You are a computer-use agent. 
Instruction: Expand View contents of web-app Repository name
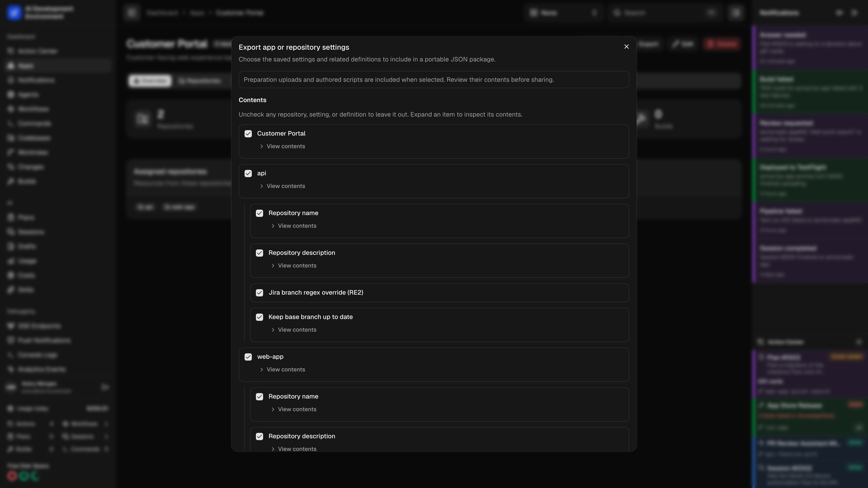293,409
